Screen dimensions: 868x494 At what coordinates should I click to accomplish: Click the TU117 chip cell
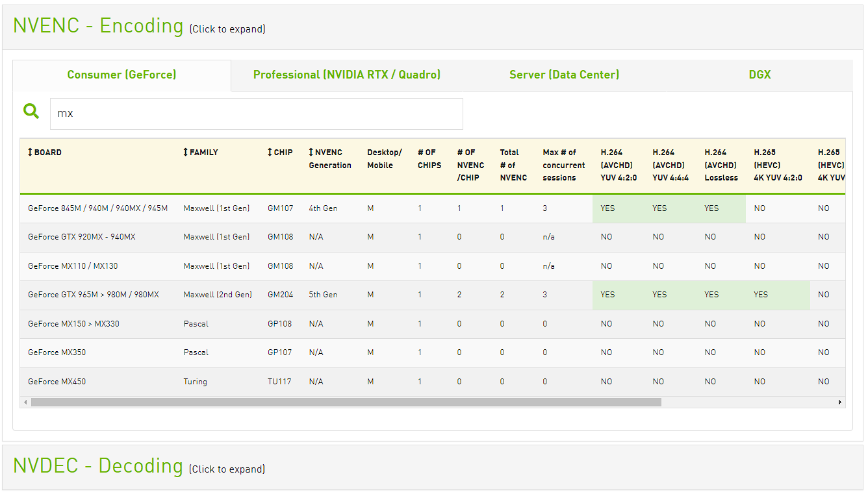click(x=279, y=382)
